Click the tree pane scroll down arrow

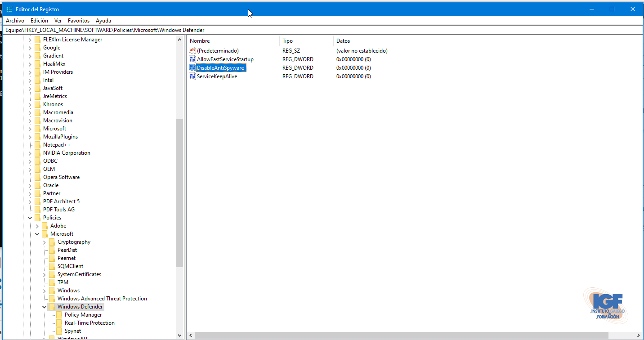pos(180,336)
